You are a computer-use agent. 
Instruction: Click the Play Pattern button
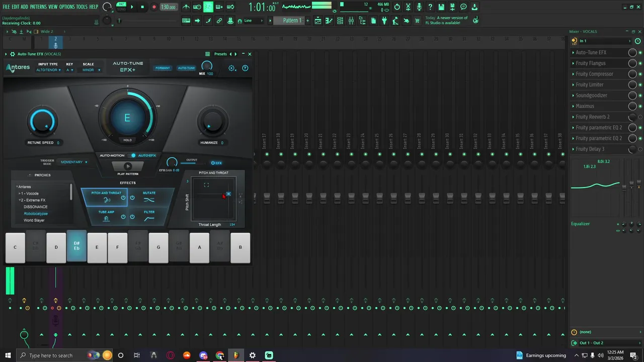tap(127, 166)
